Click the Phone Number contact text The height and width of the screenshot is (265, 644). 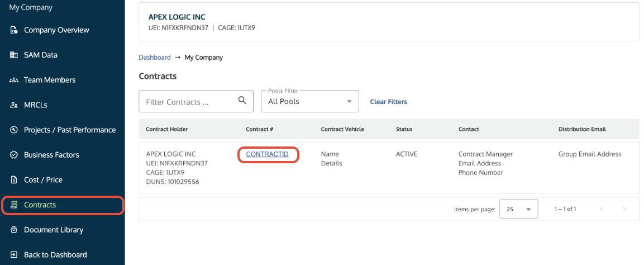coord(480,173)
